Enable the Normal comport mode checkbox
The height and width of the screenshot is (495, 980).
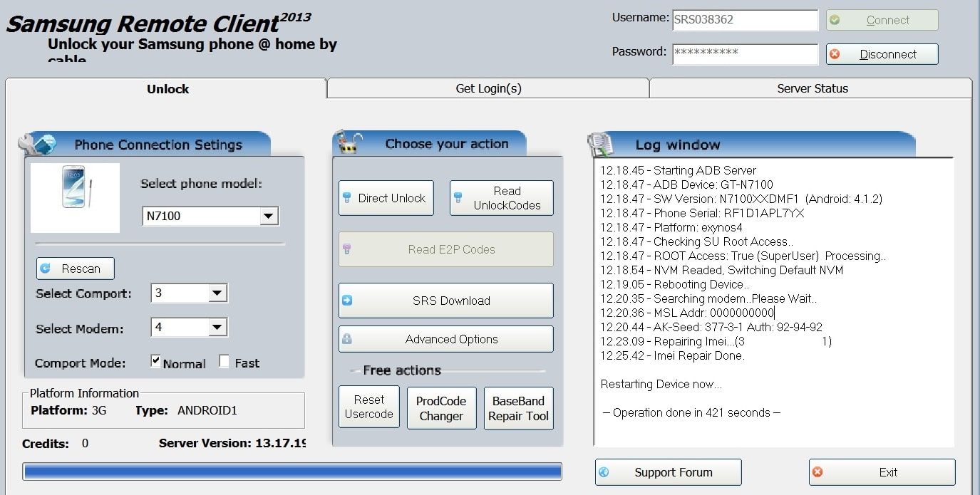click(155, 362)
